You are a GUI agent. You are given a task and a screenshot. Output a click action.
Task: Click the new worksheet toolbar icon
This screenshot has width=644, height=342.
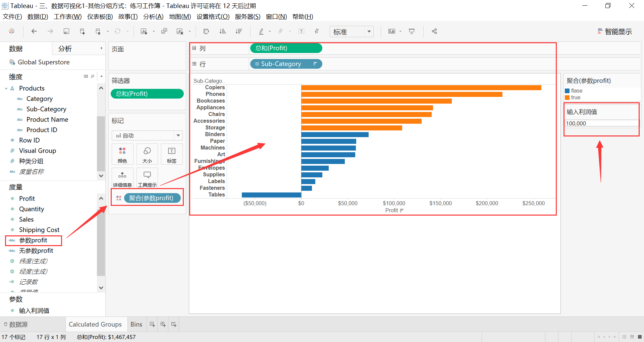pyautogui.click(x=144, y=31)
